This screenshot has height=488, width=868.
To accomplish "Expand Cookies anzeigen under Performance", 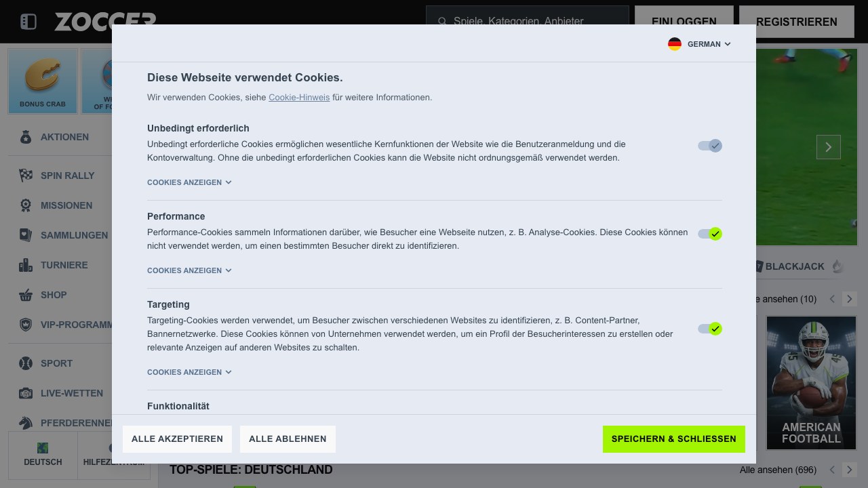I will point(189,270).
